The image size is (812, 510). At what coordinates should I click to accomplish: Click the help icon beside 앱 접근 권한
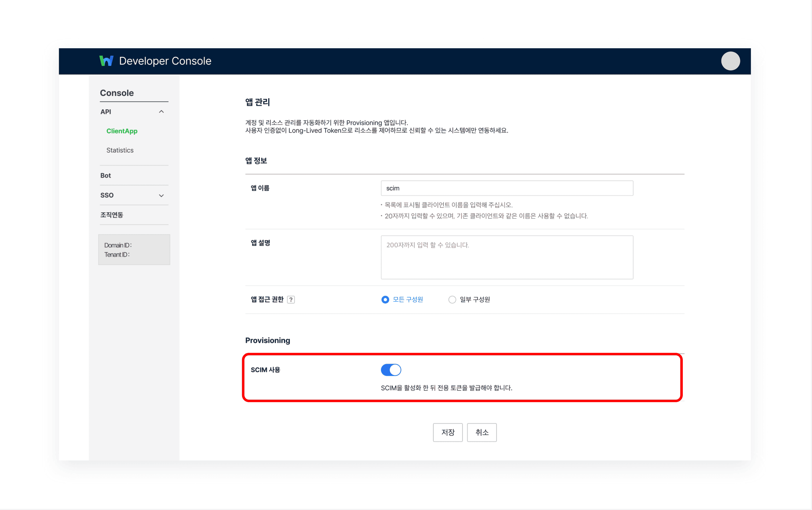coord(291,300)
